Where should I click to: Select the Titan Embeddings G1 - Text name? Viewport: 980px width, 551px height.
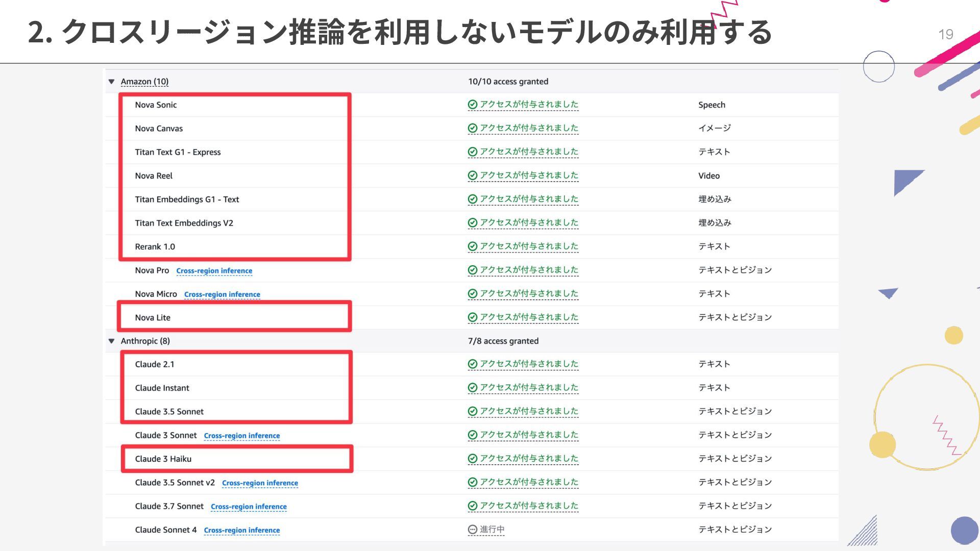pyautogui.click(x=187, y=199)
